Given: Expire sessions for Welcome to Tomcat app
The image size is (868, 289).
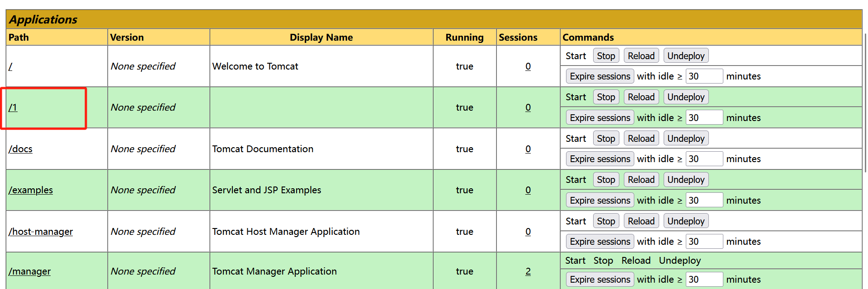Looking at the screenshot, I should (x=600, y=76).
